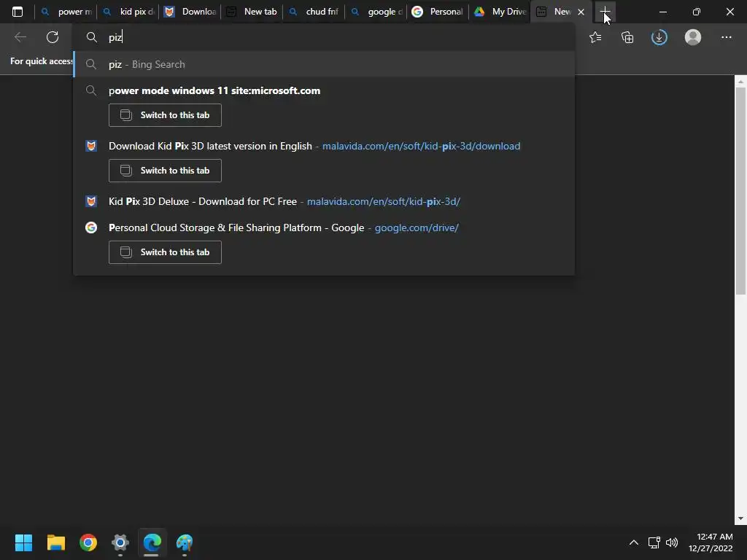The height and width of the screenshot is (560, 747).
Task: Select 'power mode windows 11' suggestion
Action: click(324, 90)
